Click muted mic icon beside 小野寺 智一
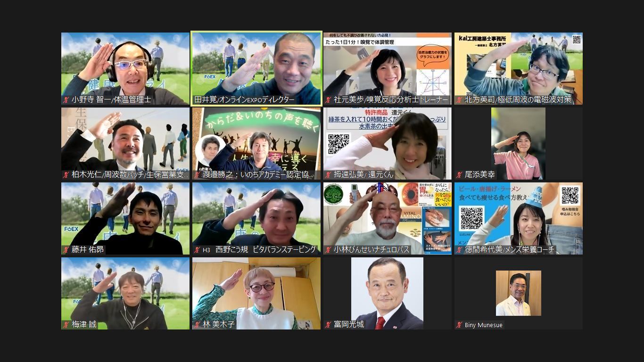 (66, 100)
